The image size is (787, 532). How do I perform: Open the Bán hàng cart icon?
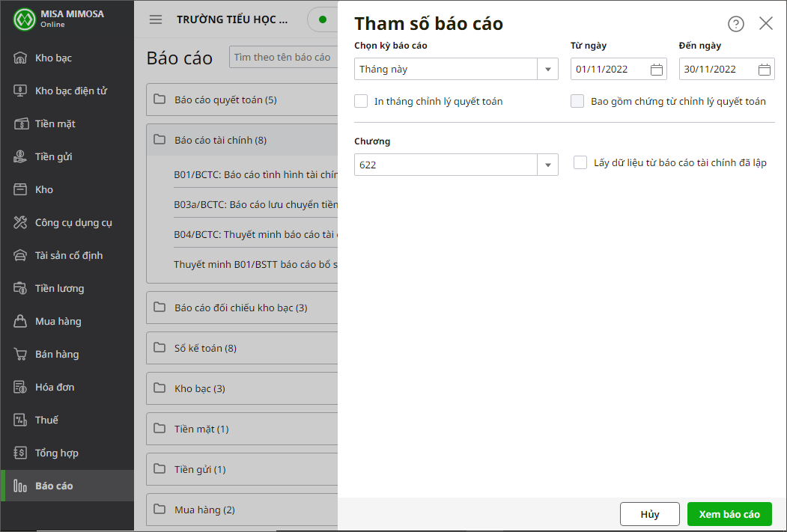click(x=21, y=354)
